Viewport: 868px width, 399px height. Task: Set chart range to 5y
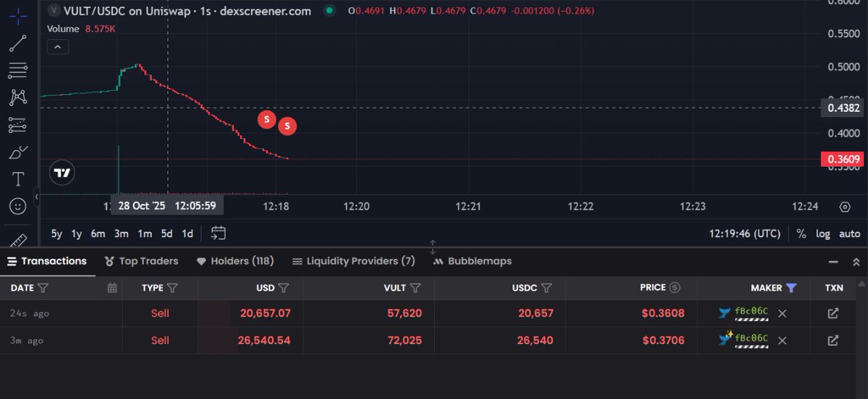(x=56, y=233)
